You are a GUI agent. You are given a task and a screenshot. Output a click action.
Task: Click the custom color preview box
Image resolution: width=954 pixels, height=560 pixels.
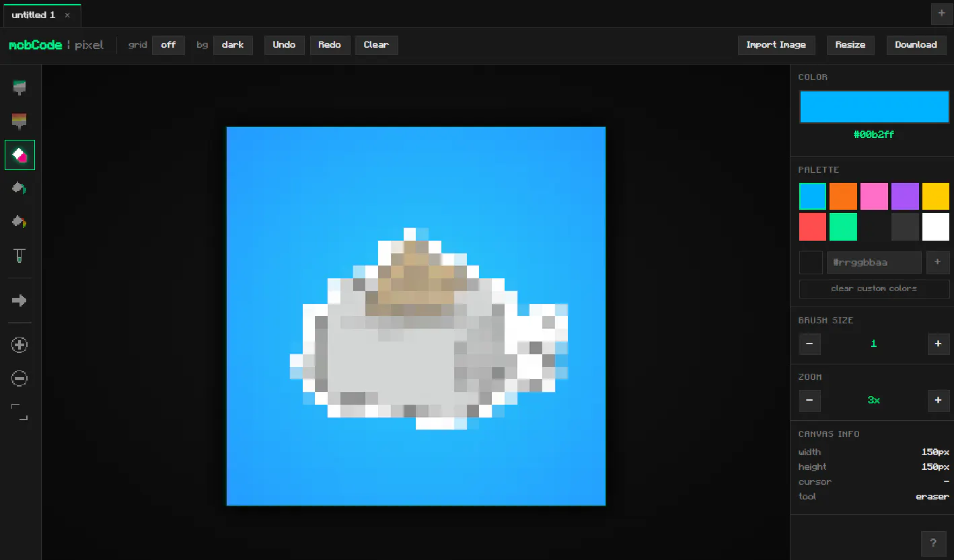tap(811, 262)
